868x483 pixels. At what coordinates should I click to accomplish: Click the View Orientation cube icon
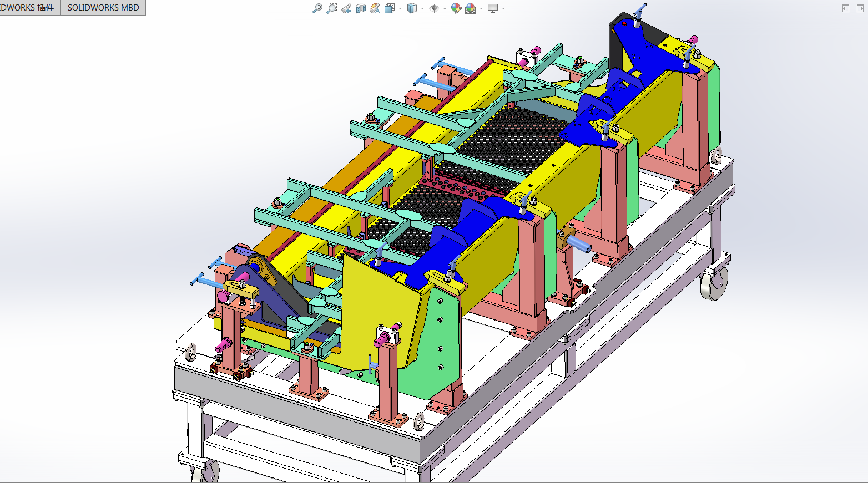(x=390, y=8)
